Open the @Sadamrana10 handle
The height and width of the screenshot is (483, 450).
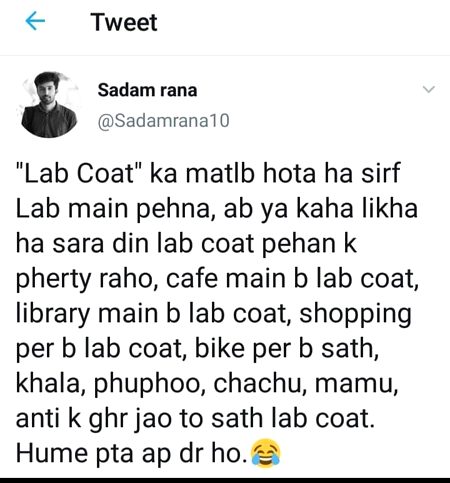[x=163, y=120]
